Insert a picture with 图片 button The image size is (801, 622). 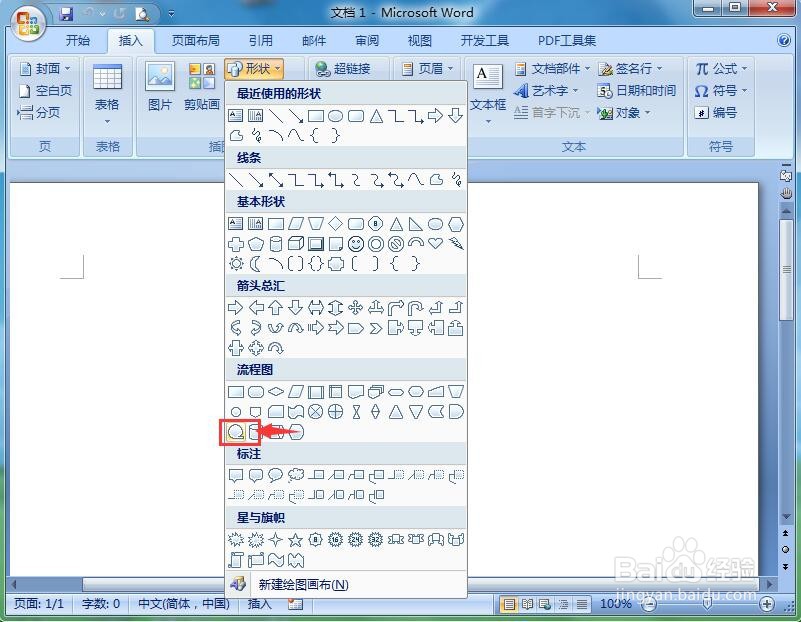click(160, 85)
